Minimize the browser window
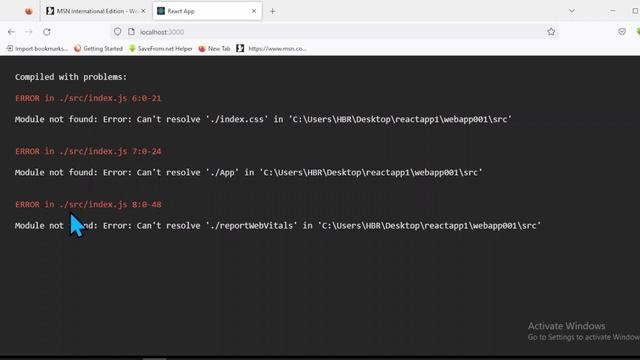640x360 pixels. (613, 11)
